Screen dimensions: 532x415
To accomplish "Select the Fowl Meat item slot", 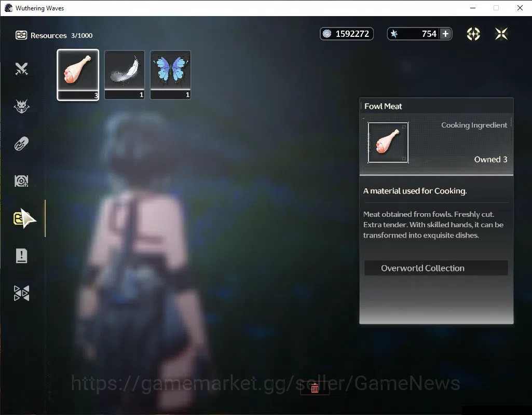I will coord(78,75).
